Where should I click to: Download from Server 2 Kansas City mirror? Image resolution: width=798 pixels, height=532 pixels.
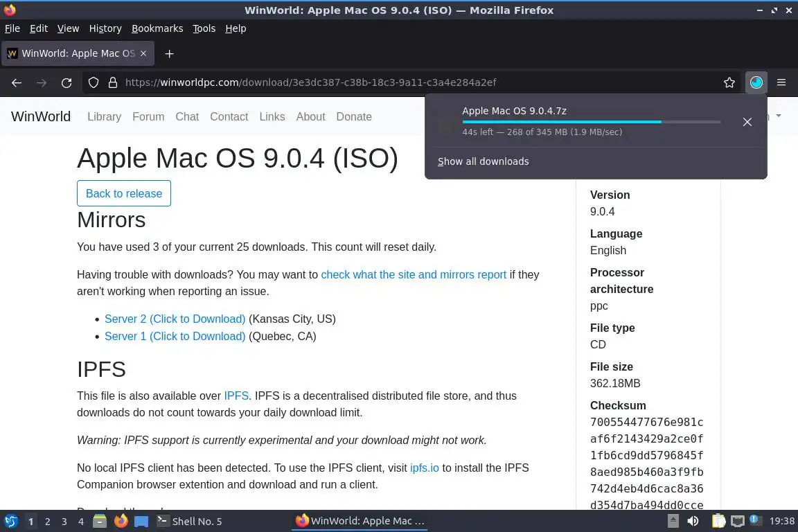pos(175,319)
